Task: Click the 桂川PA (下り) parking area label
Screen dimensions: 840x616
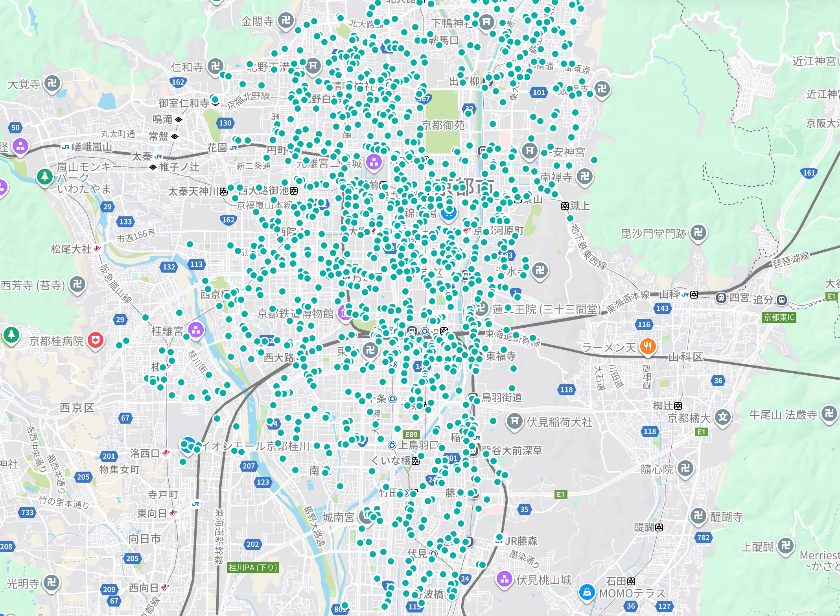Action: [253, 568]
